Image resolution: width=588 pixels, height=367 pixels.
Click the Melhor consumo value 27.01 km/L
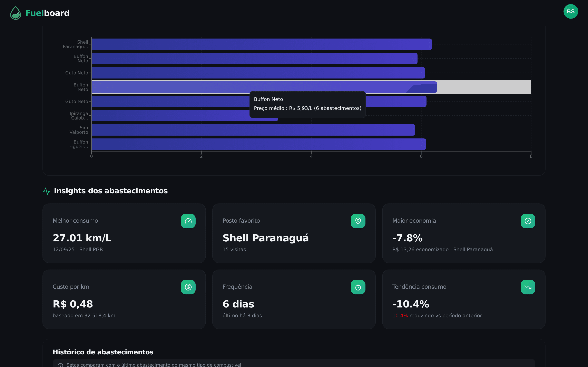[82, 238]
